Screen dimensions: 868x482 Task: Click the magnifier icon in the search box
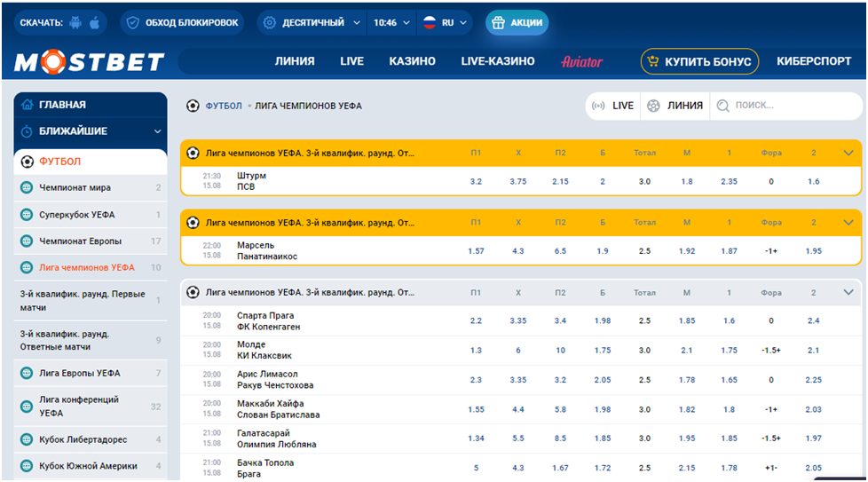pyautogui.click(x=723, y=105)
